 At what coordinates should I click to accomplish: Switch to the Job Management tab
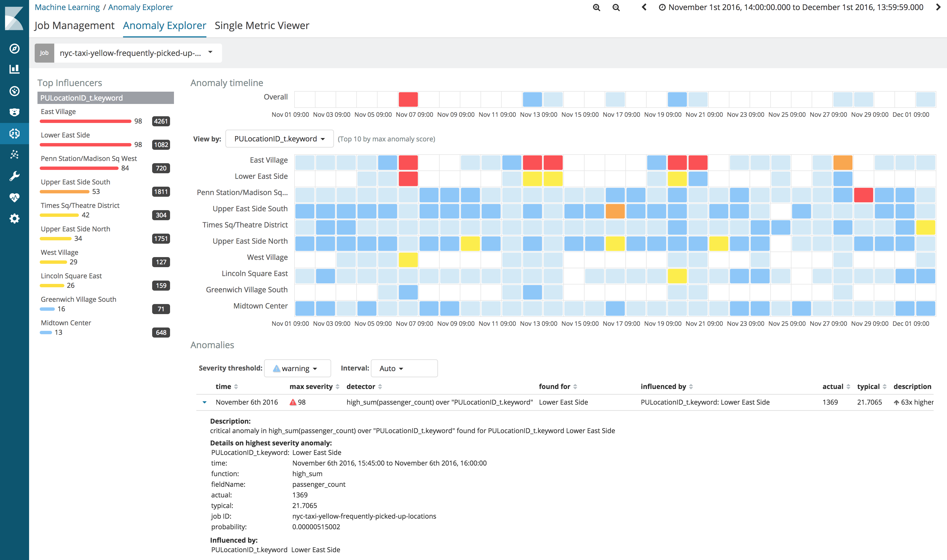74,26
